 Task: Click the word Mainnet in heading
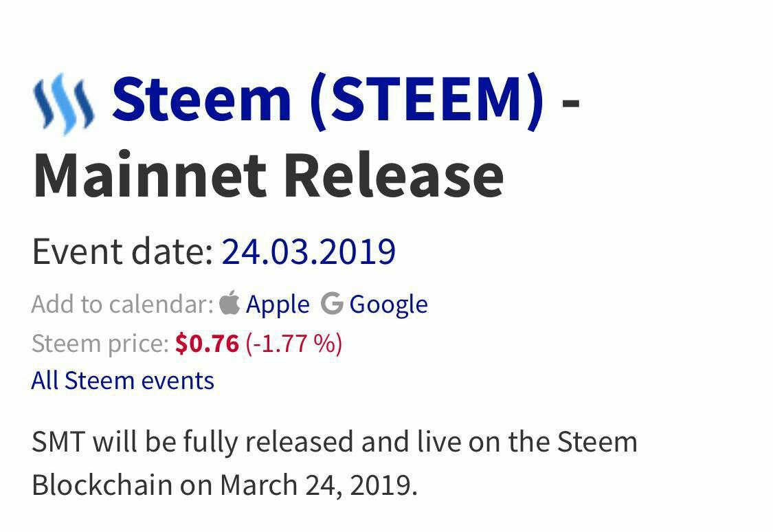click(150, 176)
